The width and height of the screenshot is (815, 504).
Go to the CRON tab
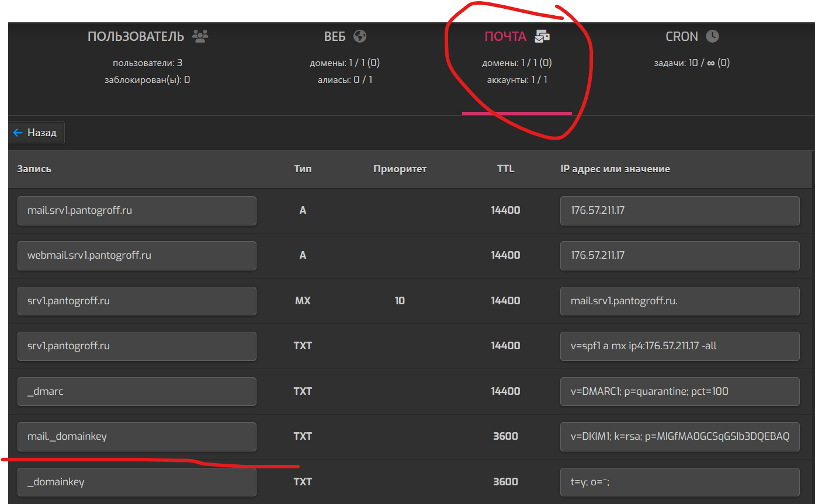pyautogui.click(x=681, y=36)
